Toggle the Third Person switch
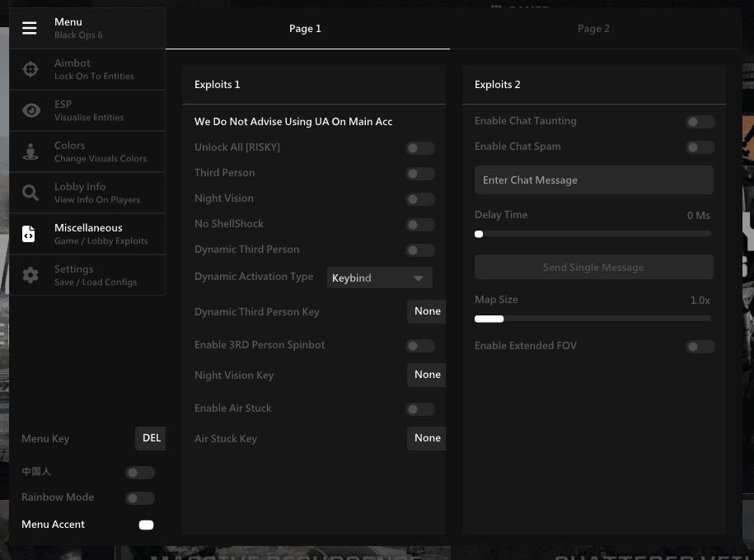This screenshot has width=754, height=560. click(x=419, y=174)
